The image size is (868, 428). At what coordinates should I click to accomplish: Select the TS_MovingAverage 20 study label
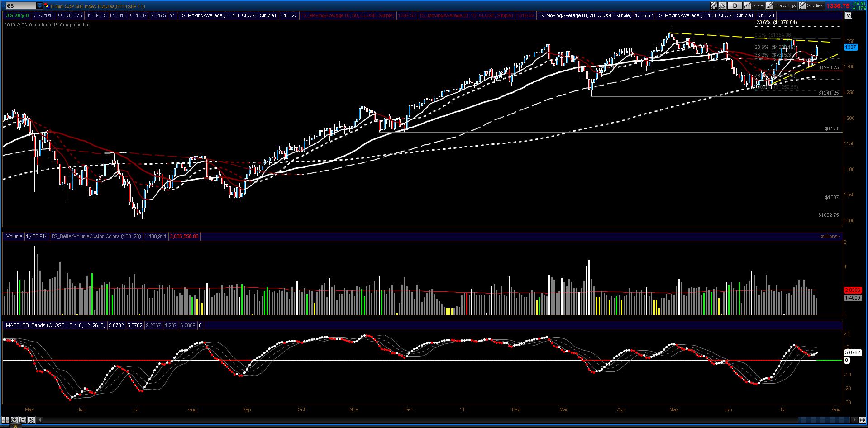585,15
